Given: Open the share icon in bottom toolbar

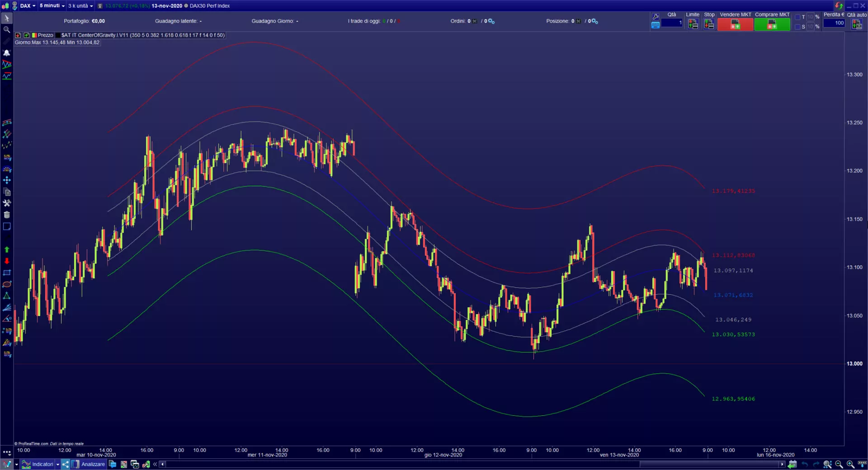Looking at the screenshot, I should (66, 464).
